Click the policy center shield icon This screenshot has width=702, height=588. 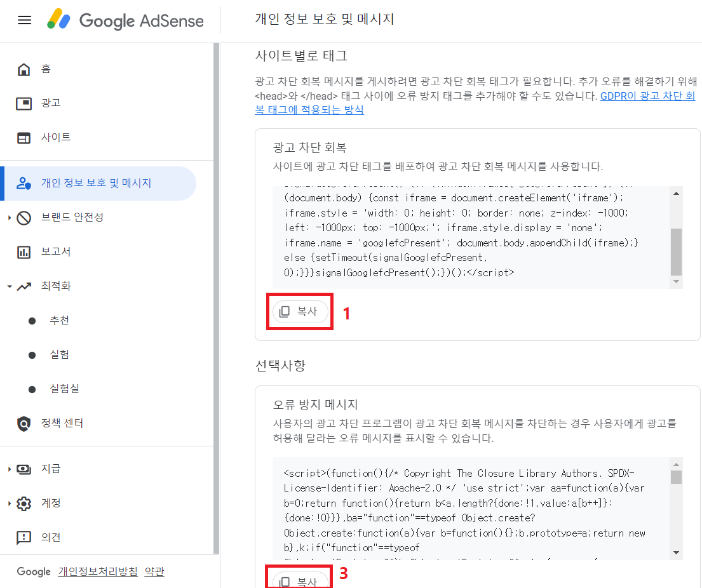coord(24,424)
